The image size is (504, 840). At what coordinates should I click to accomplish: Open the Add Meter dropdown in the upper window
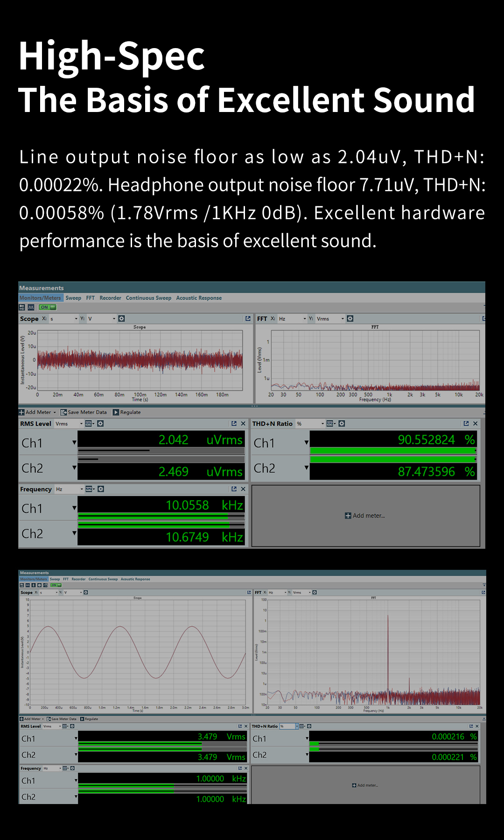(55, 413)
